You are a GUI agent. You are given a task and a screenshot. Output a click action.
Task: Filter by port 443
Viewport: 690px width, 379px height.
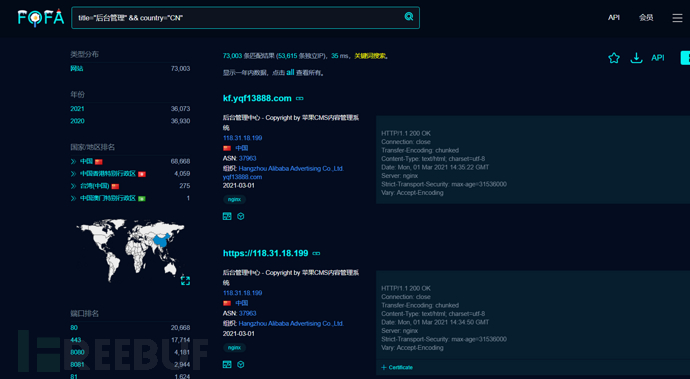point(76,340)
